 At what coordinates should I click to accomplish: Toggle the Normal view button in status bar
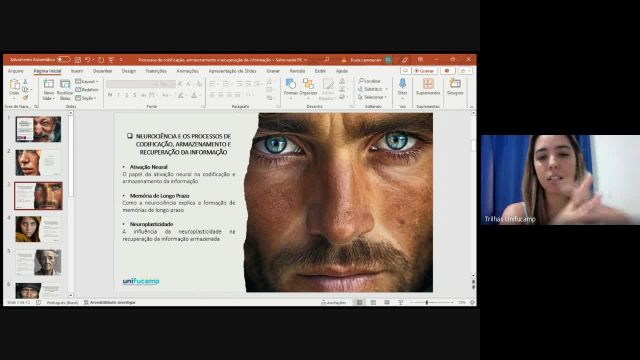(359, 302)
